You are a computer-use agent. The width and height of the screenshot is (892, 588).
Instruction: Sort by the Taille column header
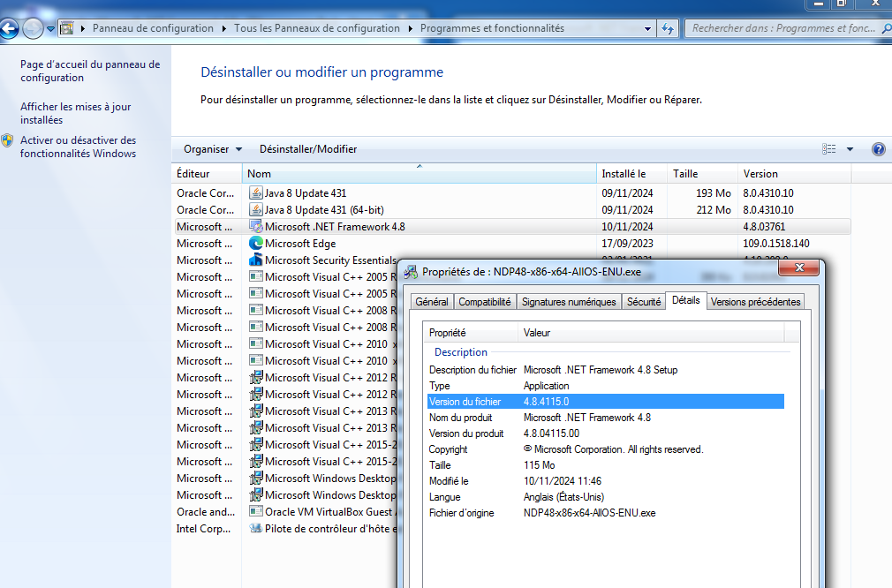click(x=703, y=174)
